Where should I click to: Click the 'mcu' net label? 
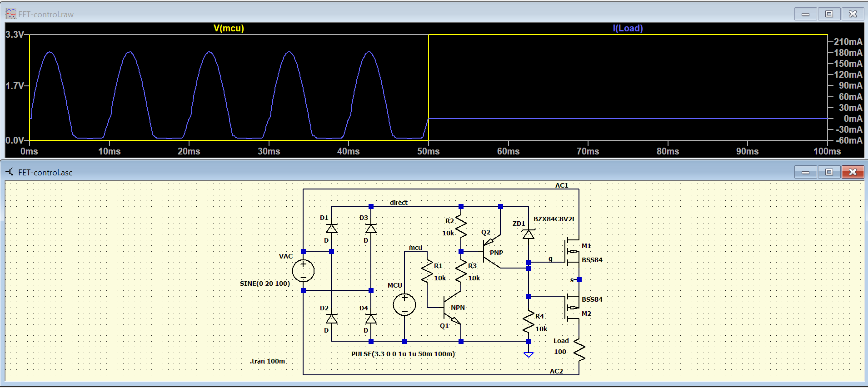(415, 248)
